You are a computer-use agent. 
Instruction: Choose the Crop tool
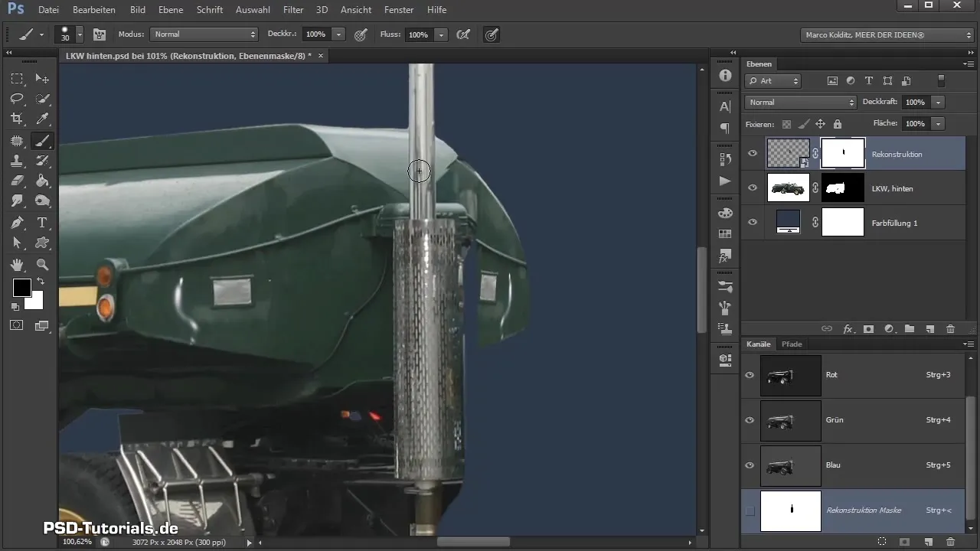coord(17,119)
